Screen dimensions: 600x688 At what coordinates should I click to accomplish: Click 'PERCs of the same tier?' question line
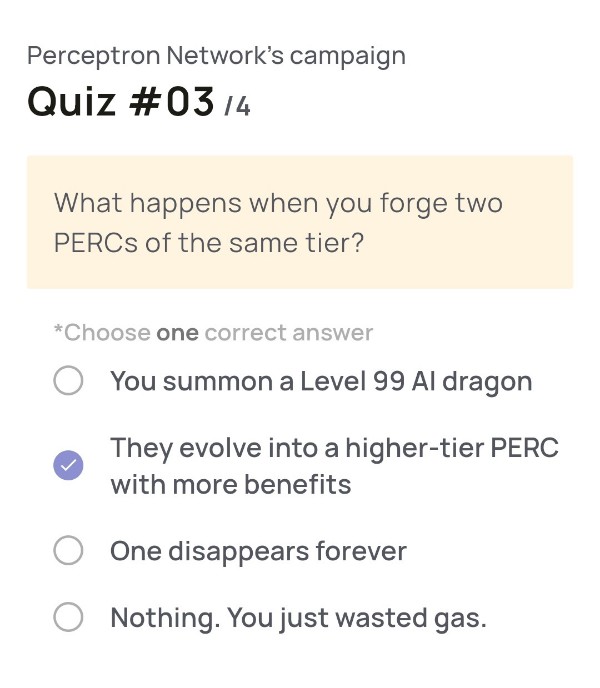[209, 243]
